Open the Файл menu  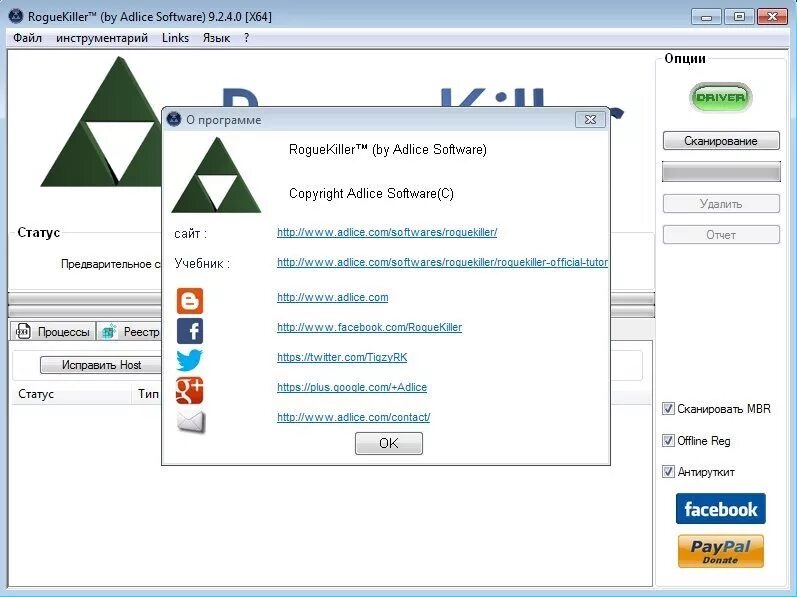27,38
